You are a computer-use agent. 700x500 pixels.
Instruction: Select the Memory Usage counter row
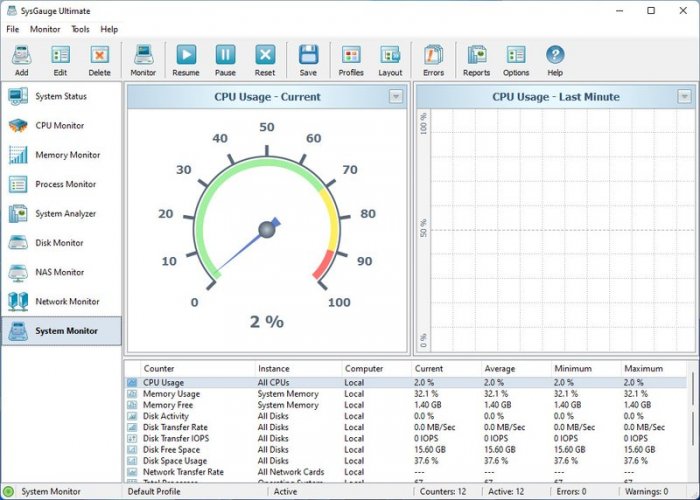171,394
